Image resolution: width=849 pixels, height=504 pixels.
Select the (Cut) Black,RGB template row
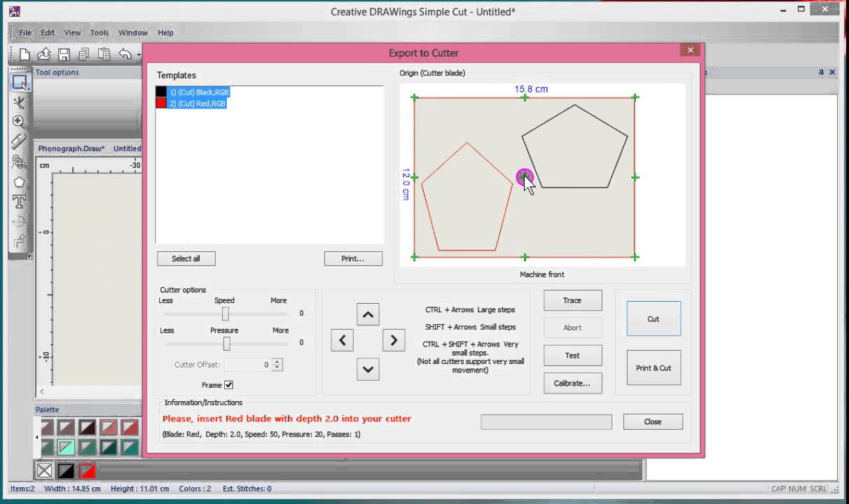point(193,92)
